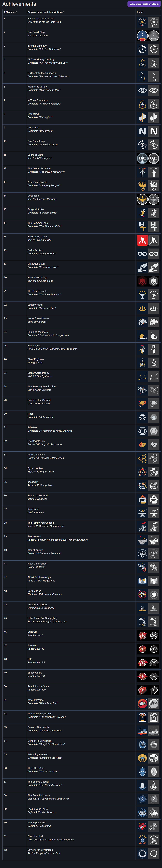Viewport: 162px width, 868px height.
Task: Click gray handshake icon for Starcrossed
Action: (154, 540)
